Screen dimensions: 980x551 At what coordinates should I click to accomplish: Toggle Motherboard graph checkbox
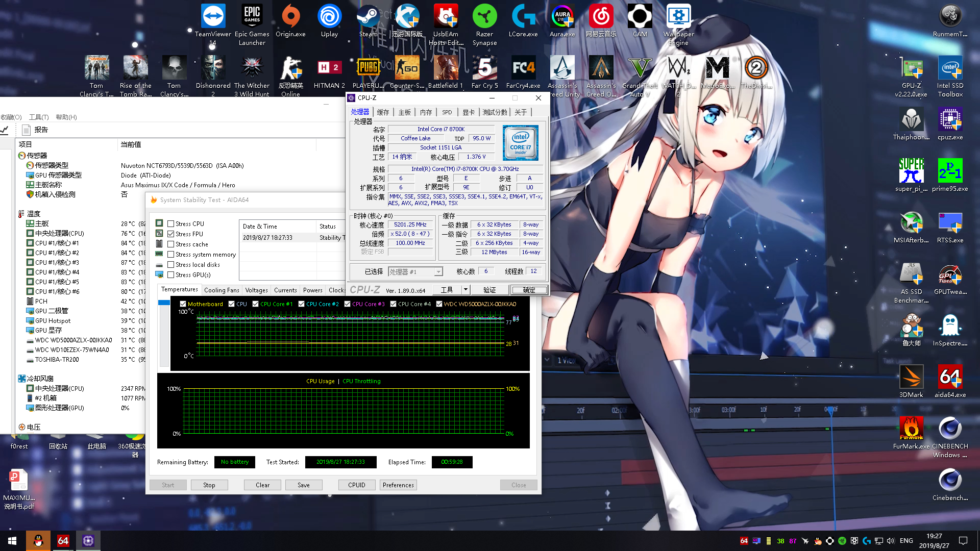[183, 304]
